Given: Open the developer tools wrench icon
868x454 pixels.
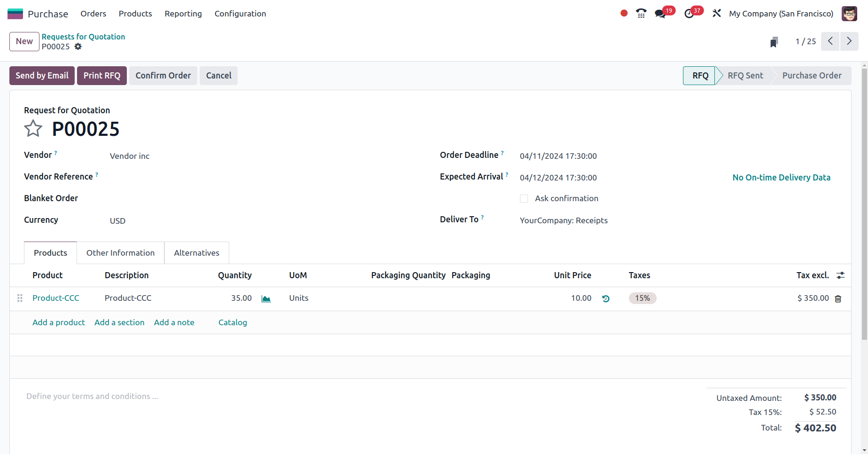Looking at the screenshot, I should 716,13.
